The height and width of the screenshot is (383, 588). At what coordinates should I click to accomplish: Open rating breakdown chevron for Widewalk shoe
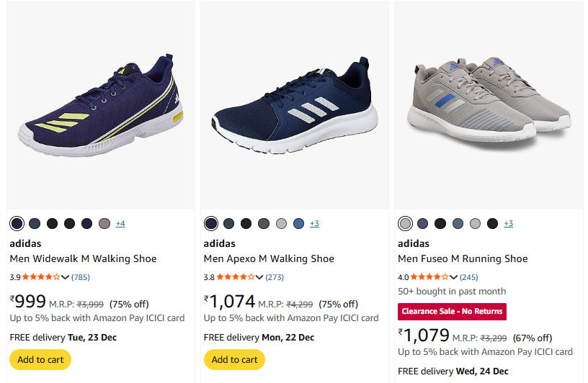[66, 277]
